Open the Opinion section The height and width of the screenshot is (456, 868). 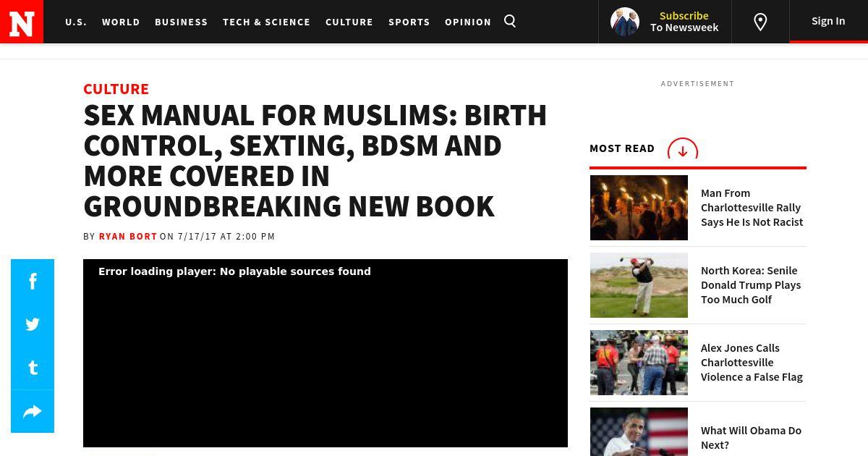tap(468, 22)
